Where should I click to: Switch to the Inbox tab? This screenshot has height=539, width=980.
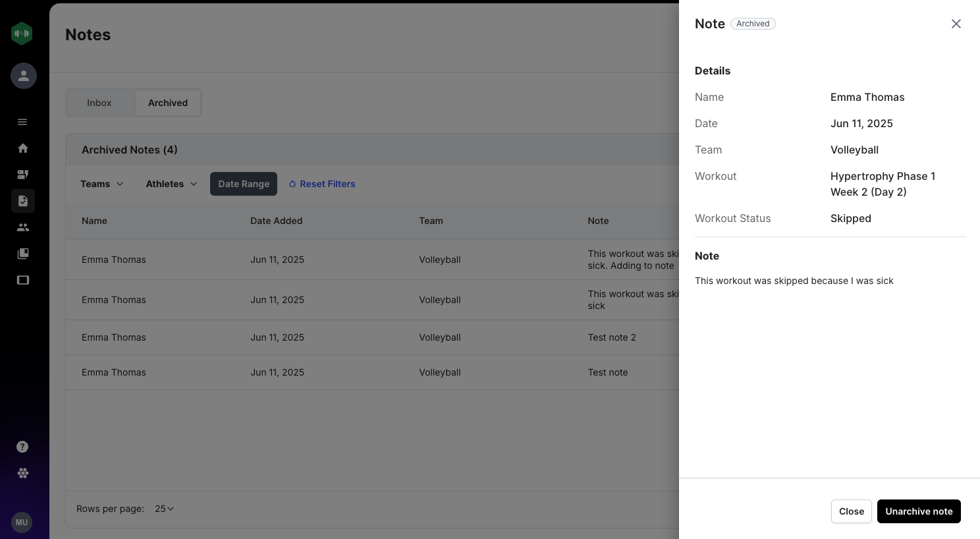click(99, 103)
